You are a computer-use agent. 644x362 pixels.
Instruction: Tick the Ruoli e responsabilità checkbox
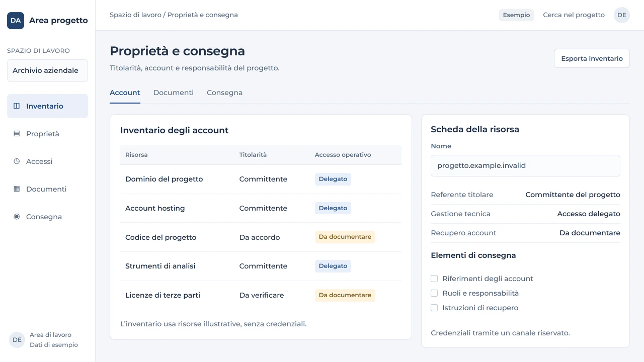[x=434, y=293]
